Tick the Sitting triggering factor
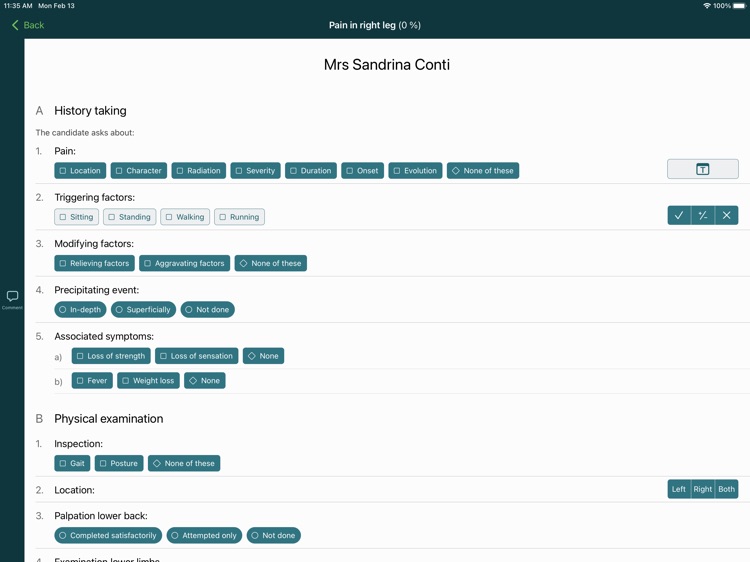Screen dimensions: 750x562 pyautogui.click(x=77, y=217)
